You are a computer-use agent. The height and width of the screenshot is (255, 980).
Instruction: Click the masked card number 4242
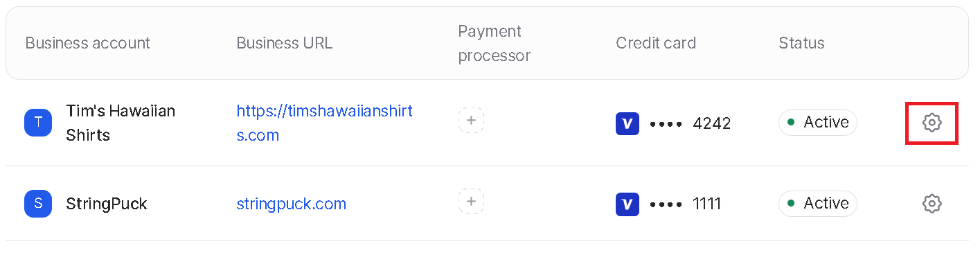[x=691, y=123]
